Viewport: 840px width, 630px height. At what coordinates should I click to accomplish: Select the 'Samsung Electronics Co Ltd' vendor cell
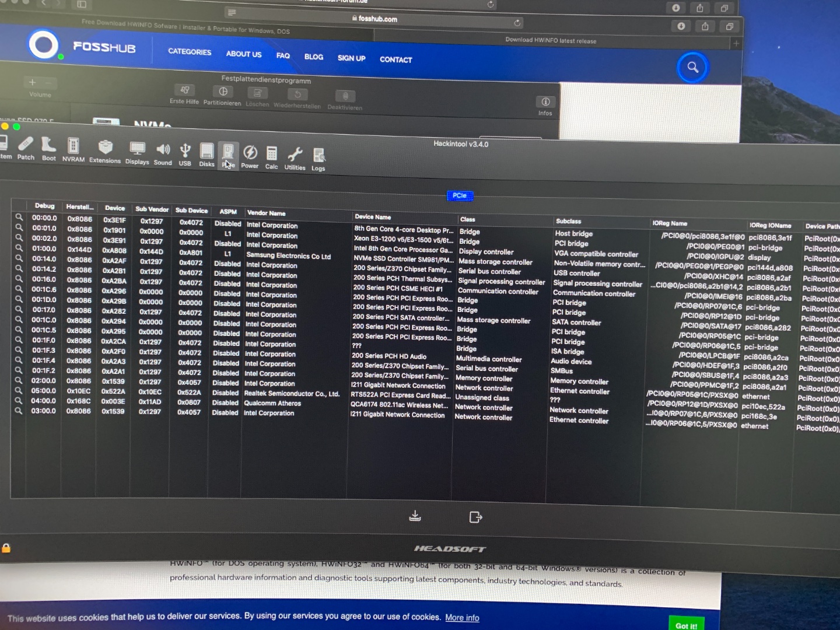288,256
